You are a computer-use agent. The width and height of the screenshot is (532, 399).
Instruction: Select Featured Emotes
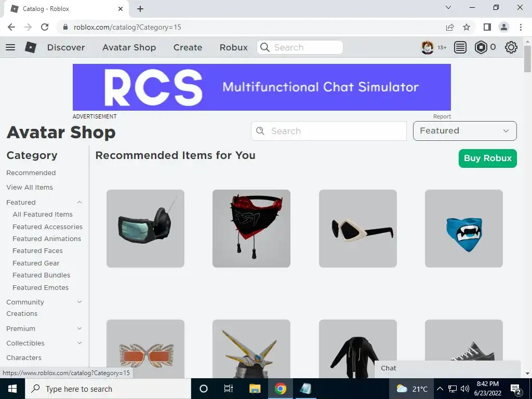[x=41, y=288]
